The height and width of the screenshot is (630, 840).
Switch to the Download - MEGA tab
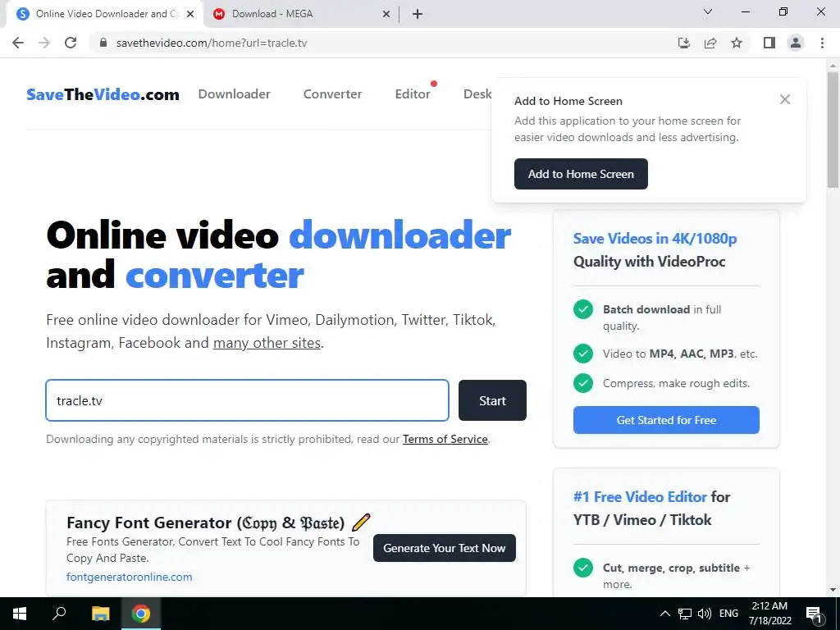pyautogui.click(x=302, y=14)
